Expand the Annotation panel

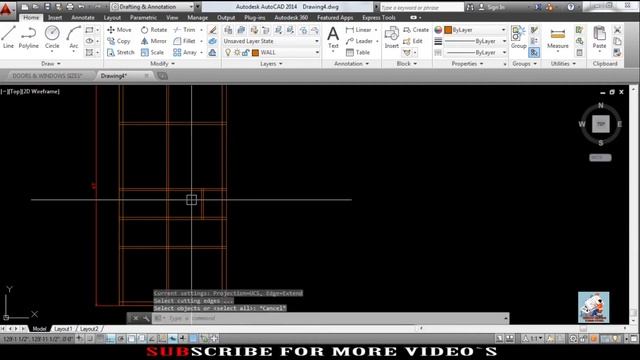351,64
